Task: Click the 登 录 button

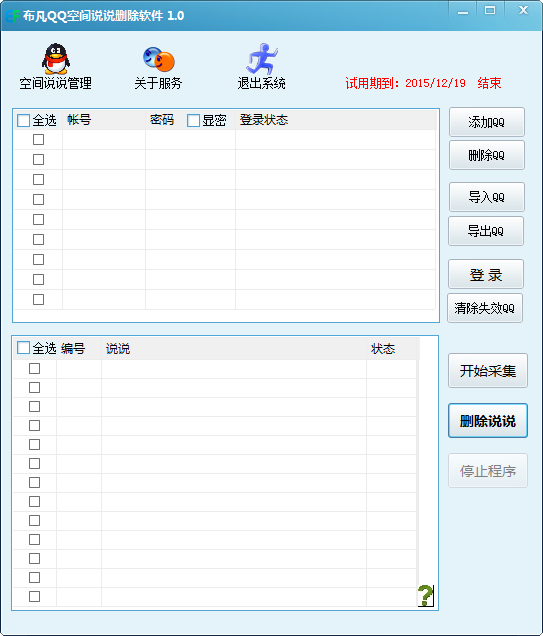Action: pyautogui.click(x=486, y=274)
